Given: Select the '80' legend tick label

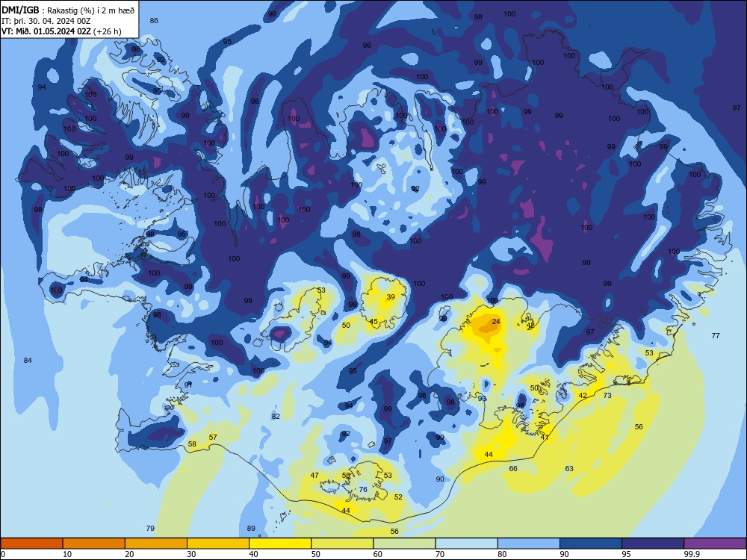Looking at the screenshot, I should click(502, 554).
